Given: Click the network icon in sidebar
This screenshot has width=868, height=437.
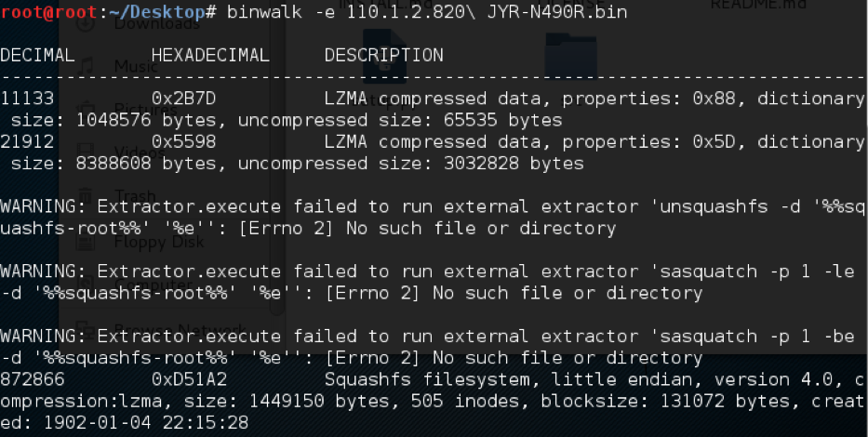Looking at the screenshot, I should click(x=85, y=325).
